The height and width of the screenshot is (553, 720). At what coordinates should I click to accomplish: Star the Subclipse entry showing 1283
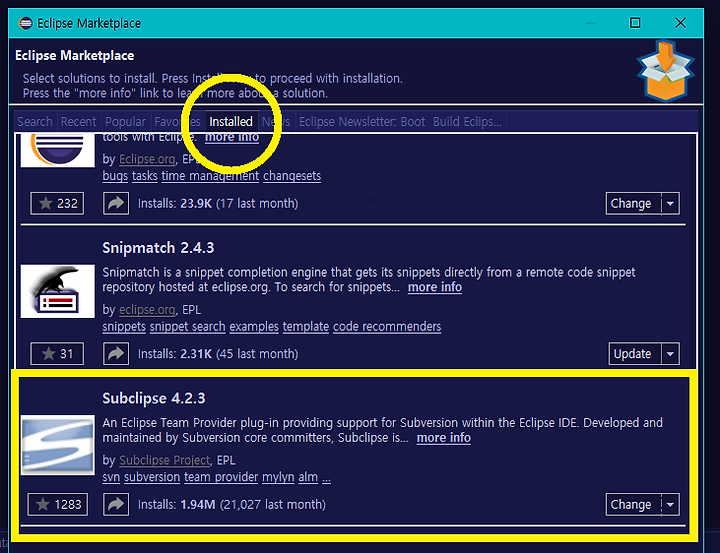pos(57,504)
